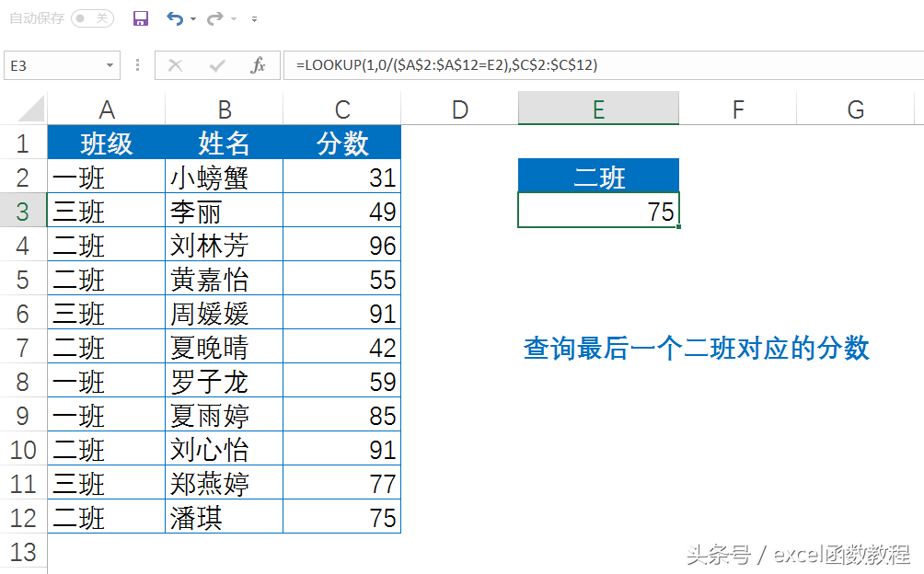Select column A header

point(107,109)
